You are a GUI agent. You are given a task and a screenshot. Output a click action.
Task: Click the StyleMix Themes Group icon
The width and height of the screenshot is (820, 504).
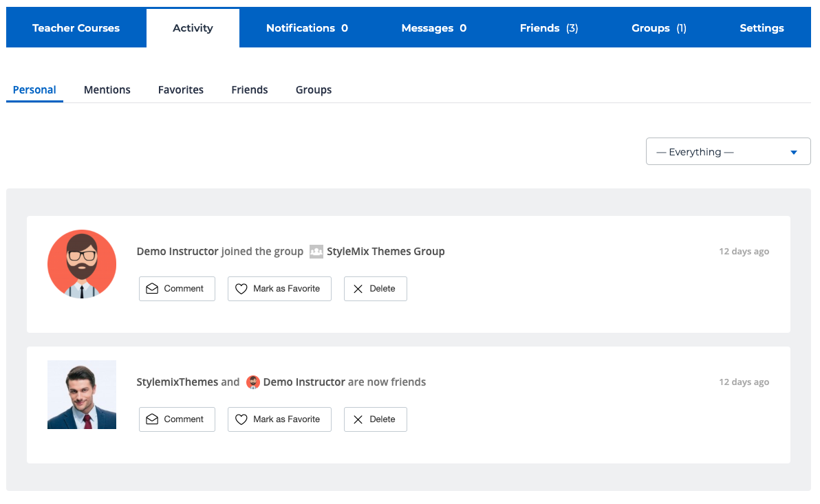click(x=316, y=252)
